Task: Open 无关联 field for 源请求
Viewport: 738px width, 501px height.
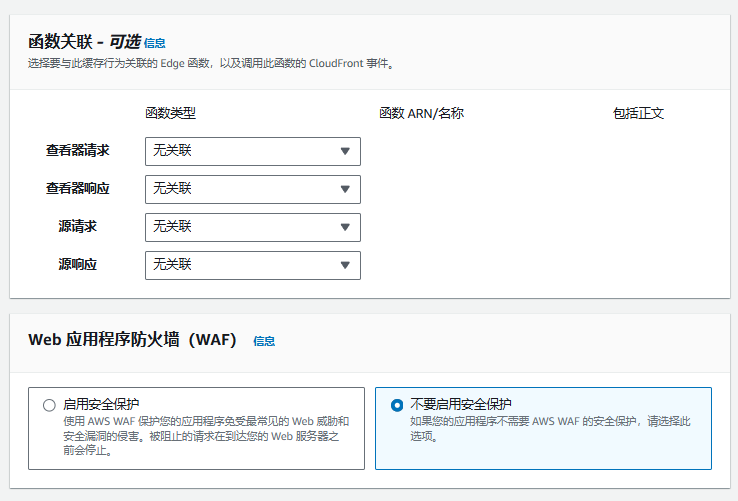Action: (x=253, y=227)
